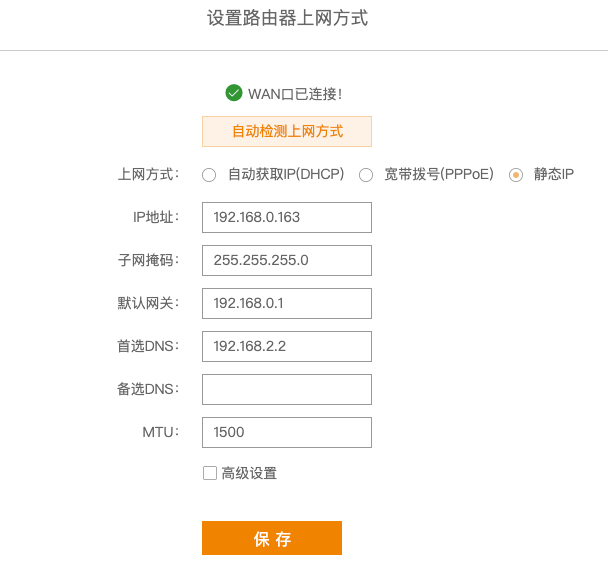Screen dimensions: 608x583
Task: Click the MTU input field showing 1500
Action: click(x=287, y=432)
